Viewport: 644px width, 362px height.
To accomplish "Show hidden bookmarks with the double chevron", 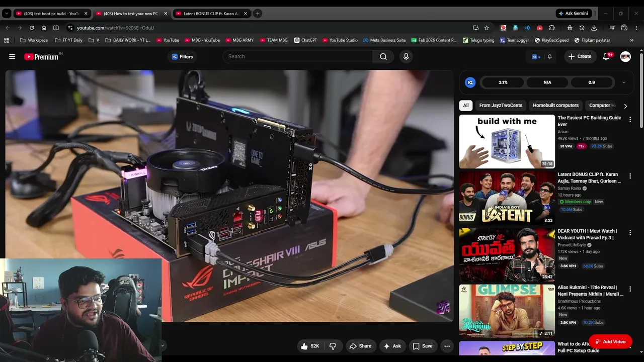I will [632, 40].
